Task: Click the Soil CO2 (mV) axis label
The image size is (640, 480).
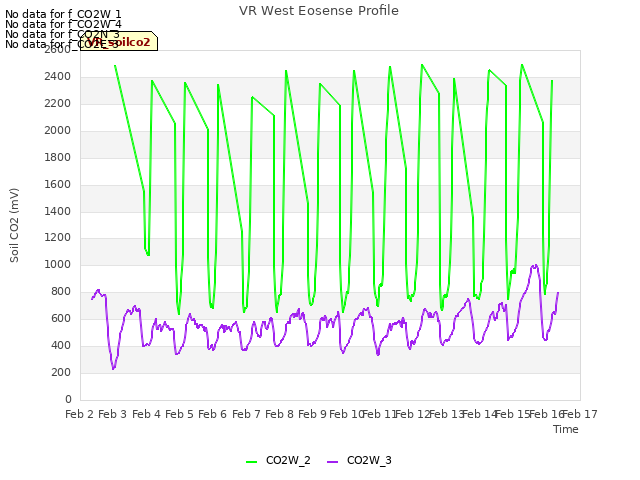Action: click(14, 225)
